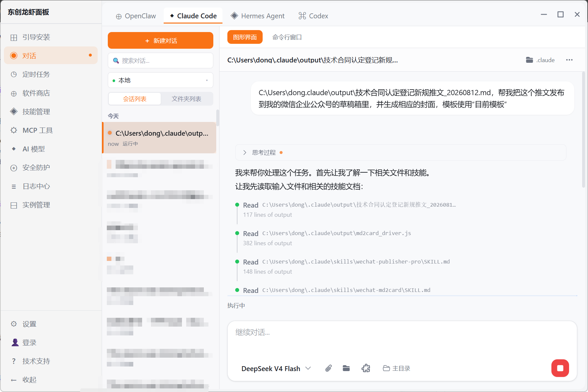
Task: Maximize the window
Action: [561, 14]
